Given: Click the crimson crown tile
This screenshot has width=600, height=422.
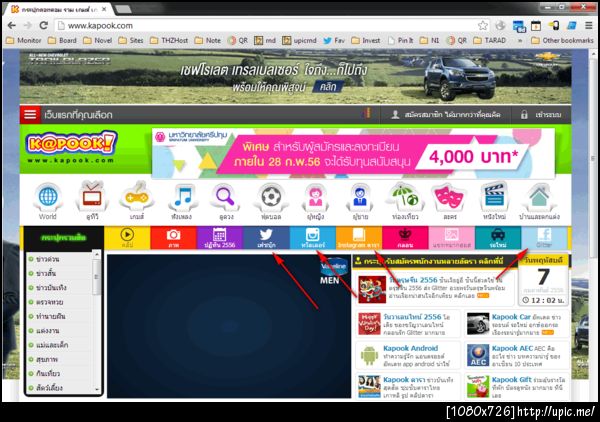Looking at the screenshot, I should (405, 238).
